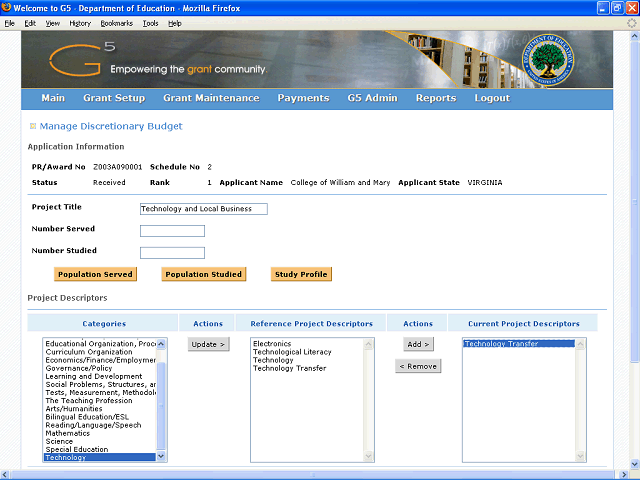Click the Population Studied button
Viewport: 640px width, 480px height.
204,274
